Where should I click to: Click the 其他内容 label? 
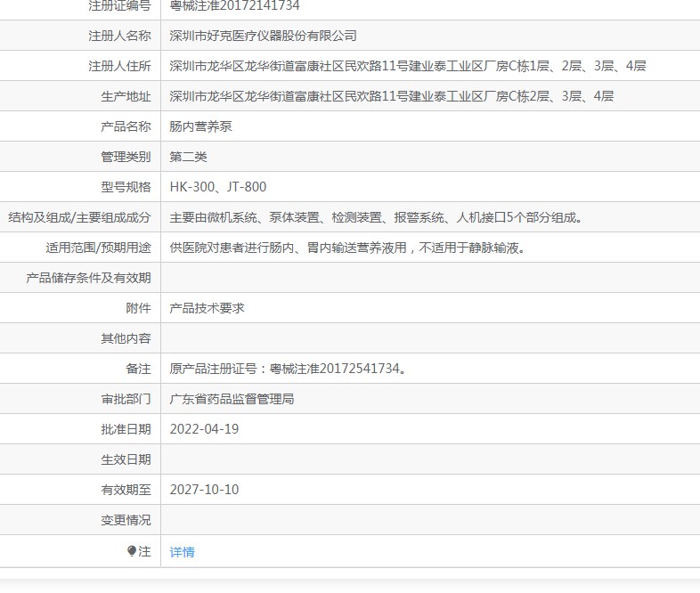coord(126,338)
